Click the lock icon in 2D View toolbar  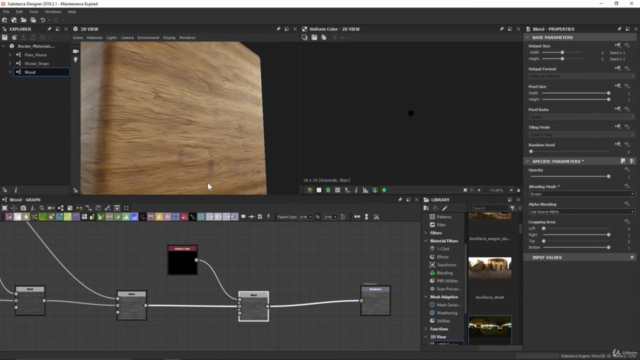click(x=518, y=190)
